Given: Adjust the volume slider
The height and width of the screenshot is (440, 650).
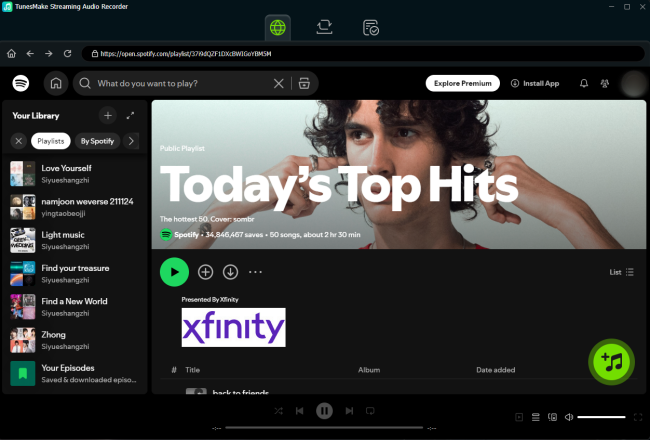Looking at the screenshot, I should tap(601, 417).
